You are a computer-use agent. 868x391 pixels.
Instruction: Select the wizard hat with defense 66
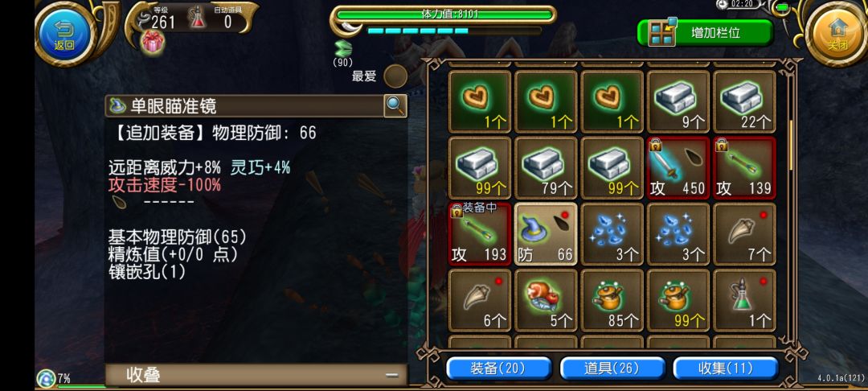tap(546, 233)
